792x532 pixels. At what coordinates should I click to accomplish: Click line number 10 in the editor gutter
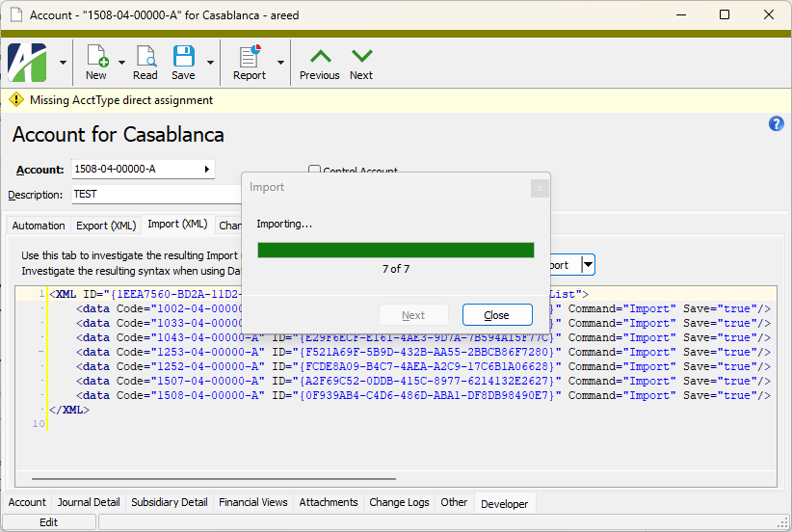coord(39,424)
